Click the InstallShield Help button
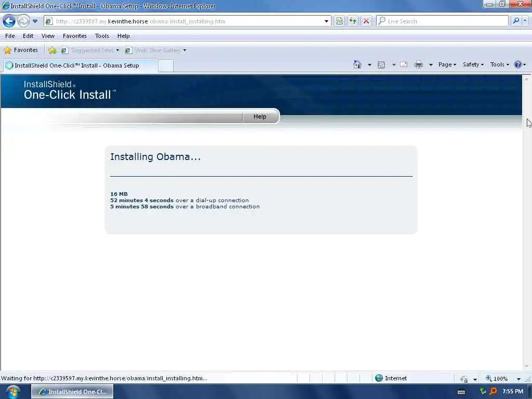 (260, 116)
